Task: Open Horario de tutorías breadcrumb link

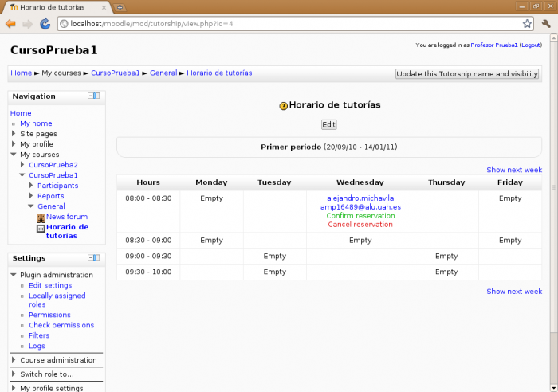Action: [219, 73]
